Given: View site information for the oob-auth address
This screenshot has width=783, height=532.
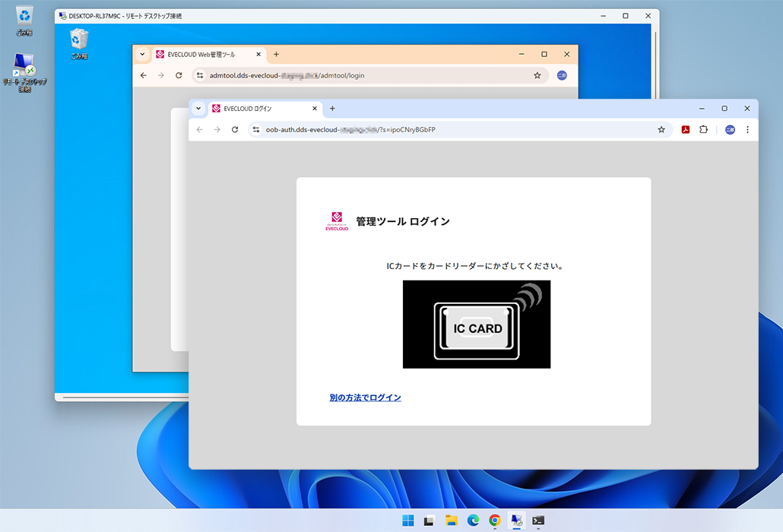Looking at the screenshot, I should (255, 130).
